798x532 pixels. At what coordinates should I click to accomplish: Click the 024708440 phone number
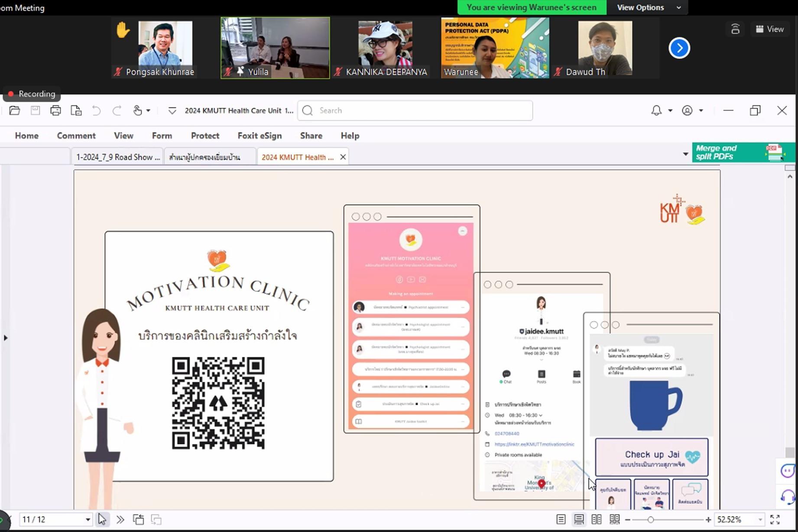coord(507,433)
